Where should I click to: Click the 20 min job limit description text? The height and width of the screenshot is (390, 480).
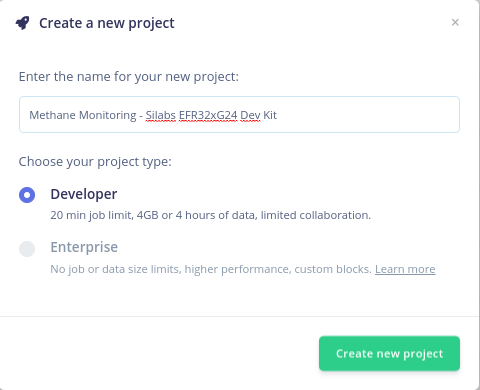[x=210, y=215]
